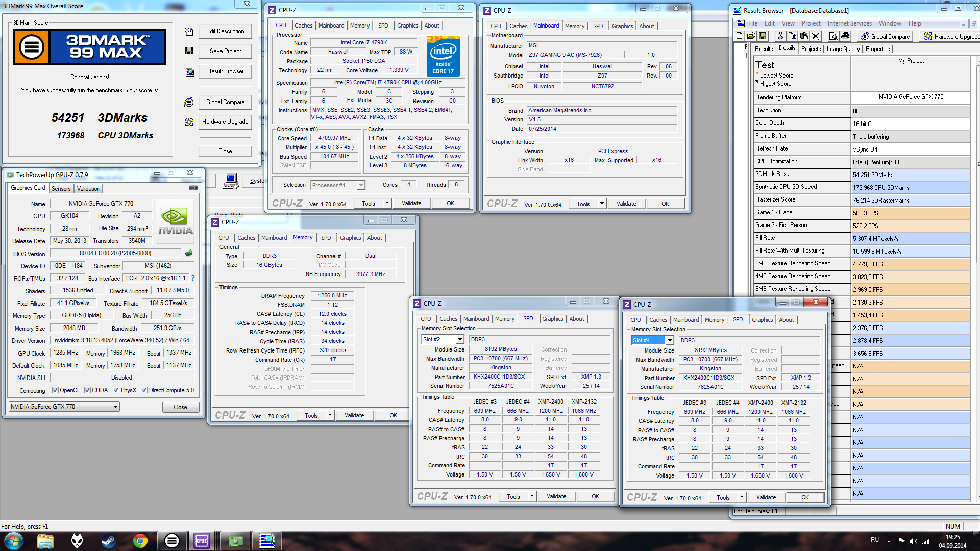Click Global Compare in Result Browser toolbar

886,36
